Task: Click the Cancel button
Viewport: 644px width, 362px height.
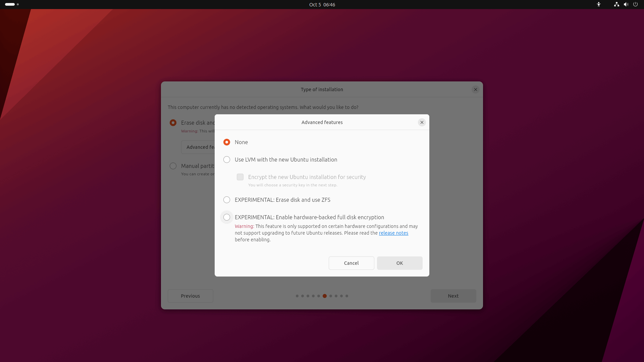Action: pos(351,263)
